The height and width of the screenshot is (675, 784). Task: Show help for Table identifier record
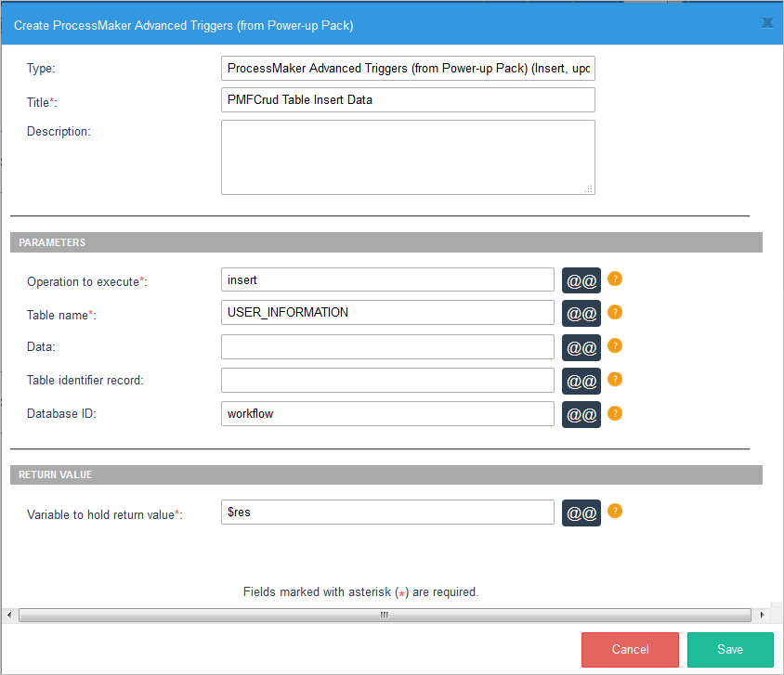click(615, 380)
